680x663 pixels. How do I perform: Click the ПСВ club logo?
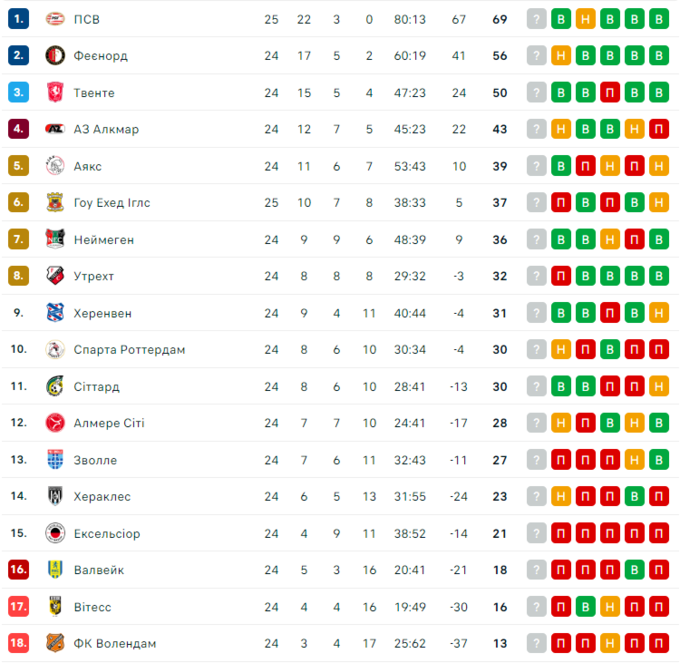click(55, 19)
